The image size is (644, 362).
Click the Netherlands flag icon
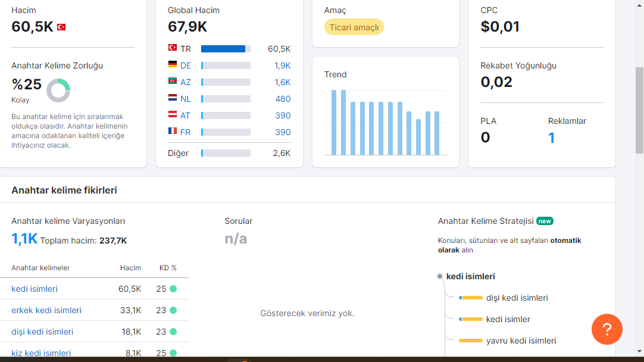(x=173, y=98)
